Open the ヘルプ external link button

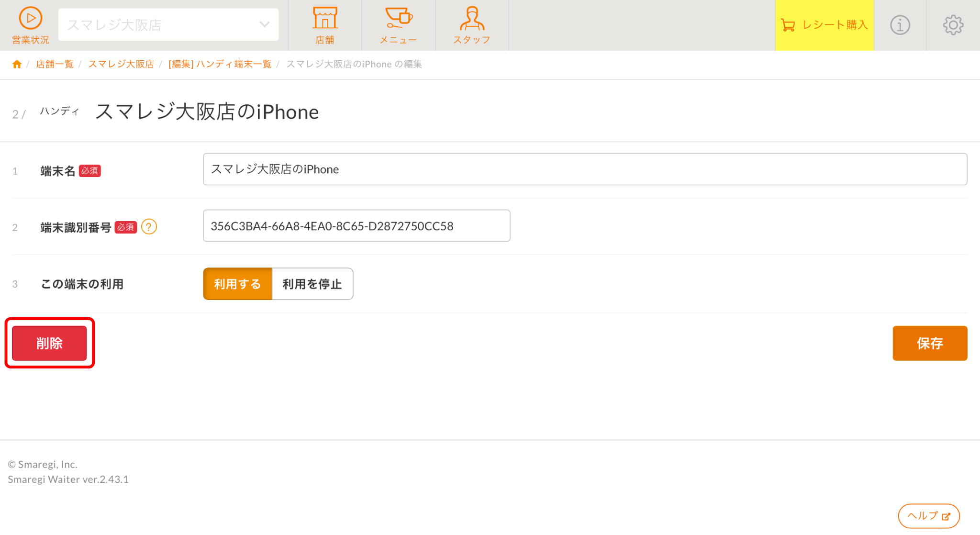click(x=928, y=516)
